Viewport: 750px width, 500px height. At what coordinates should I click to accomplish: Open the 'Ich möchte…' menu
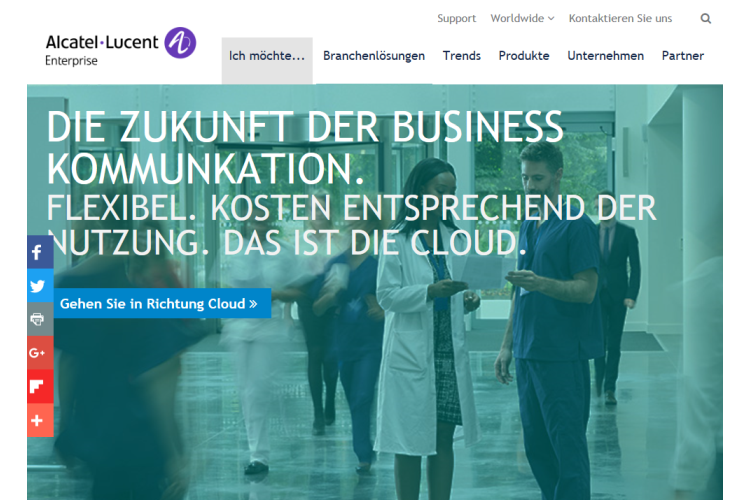click(x=267, y=57)
